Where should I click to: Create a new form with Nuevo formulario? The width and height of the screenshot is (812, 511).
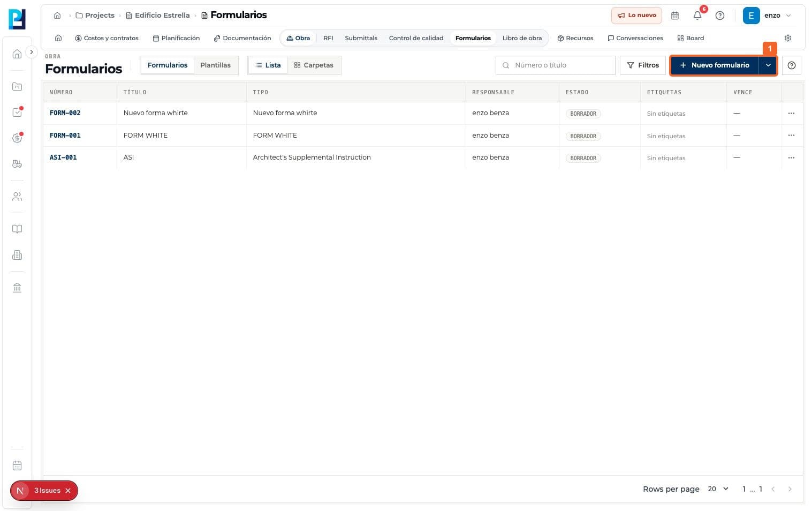[x=715, y=65]
